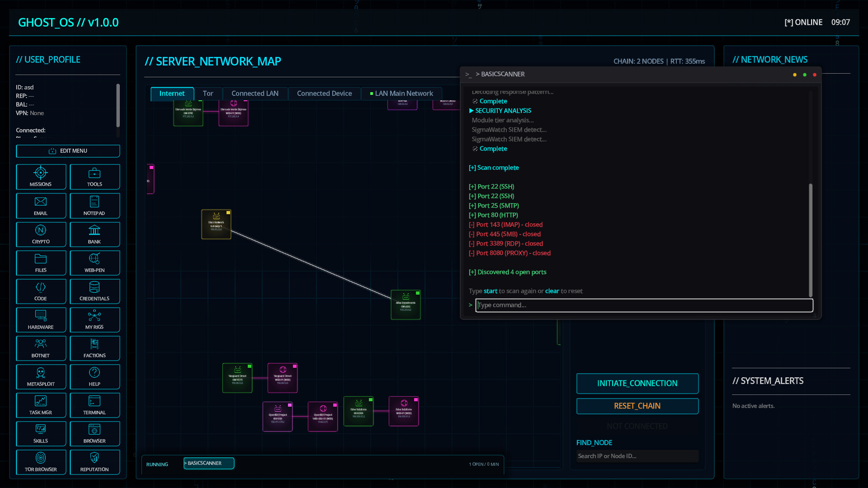Select the OpenSSH Project web server node
The height and width of the screenshot is (488, 868).
(x=323, y=417)
